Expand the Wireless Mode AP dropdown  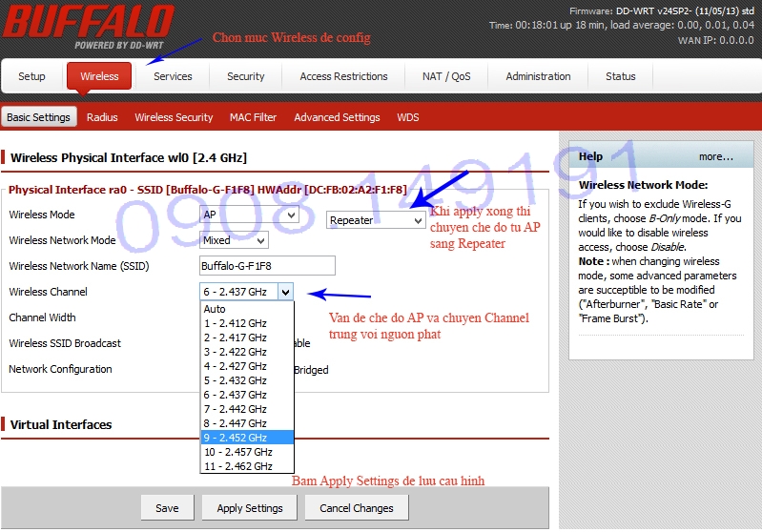[249, 215]
